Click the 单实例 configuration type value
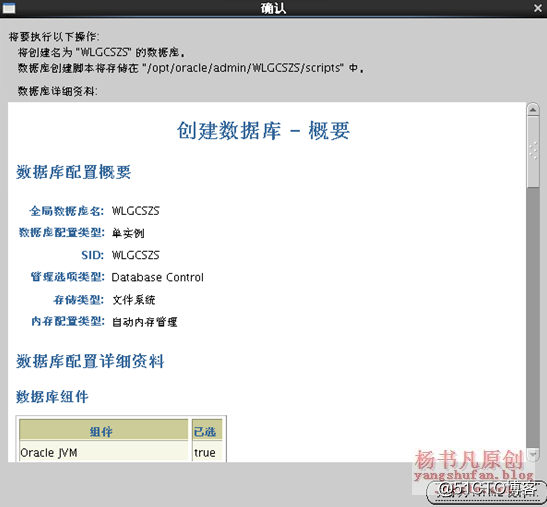This screenshot has width=547, height=507. coord(128,233)
